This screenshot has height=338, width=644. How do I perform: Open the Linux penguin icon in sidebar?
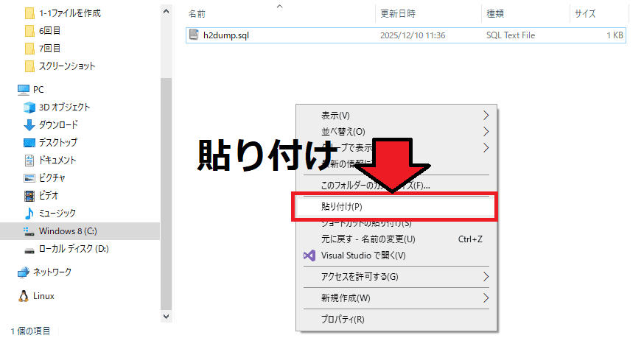click(24, 296)
